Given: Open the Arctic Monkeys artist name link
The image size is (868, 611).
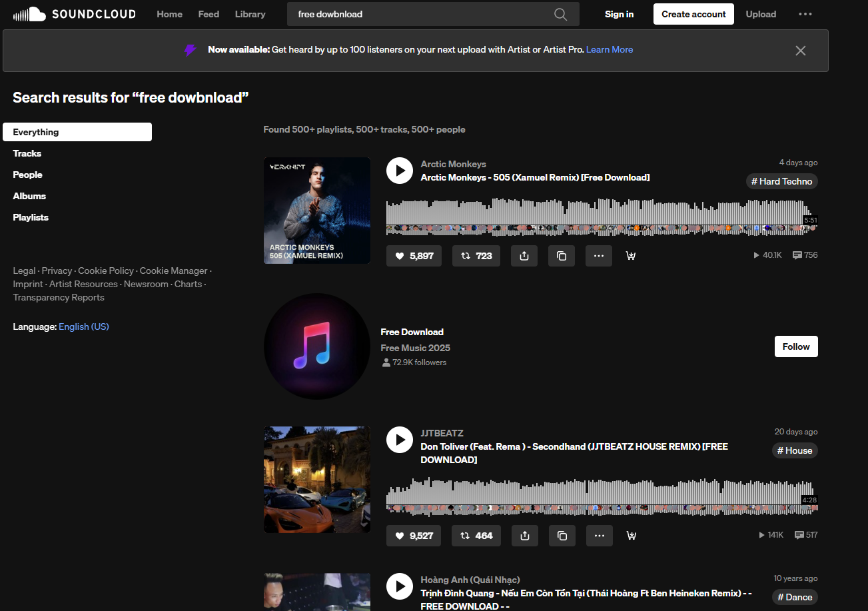Looking at the screenshot, I should click(453, 164).
